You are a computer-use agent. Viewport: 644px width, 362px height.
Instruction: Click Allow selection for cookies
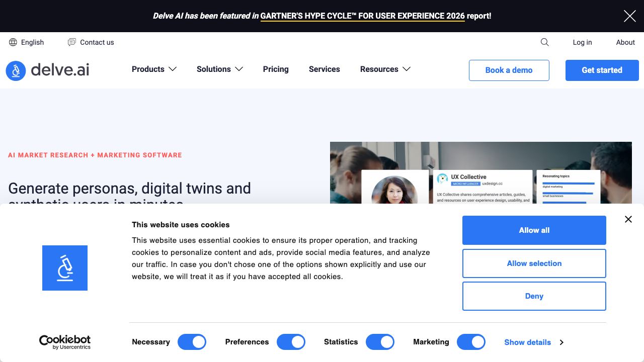[x=534, y=263]
